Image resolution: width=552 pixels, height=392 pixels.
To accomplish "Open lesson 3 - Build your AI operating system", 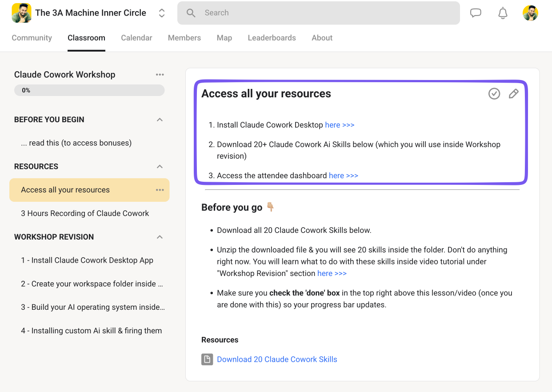I will [93, 308].
